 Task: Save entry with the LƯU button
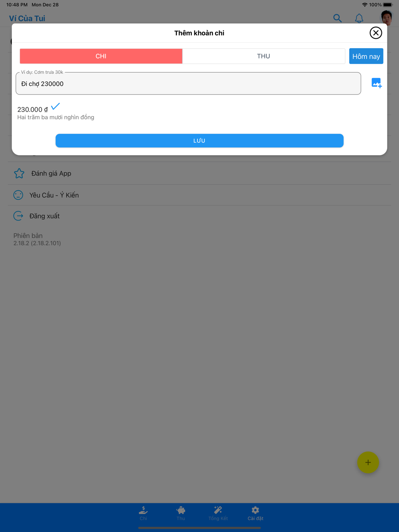tap(199, 141)
